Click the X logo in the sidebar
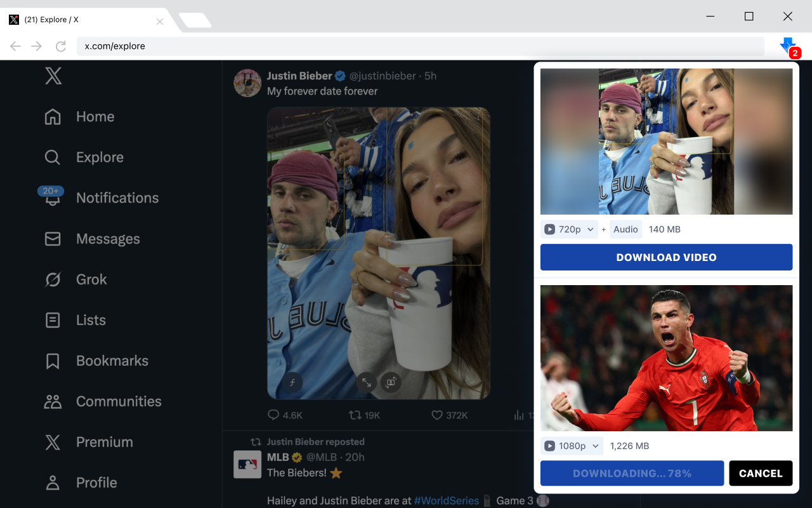Screen dimensions: 812x508 point(53,76)
